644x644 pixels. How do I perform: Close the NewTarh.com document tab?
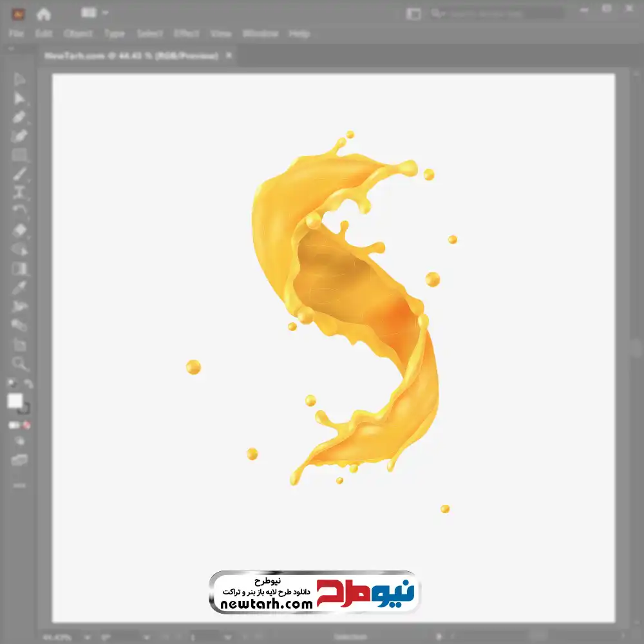coord(229,56)
